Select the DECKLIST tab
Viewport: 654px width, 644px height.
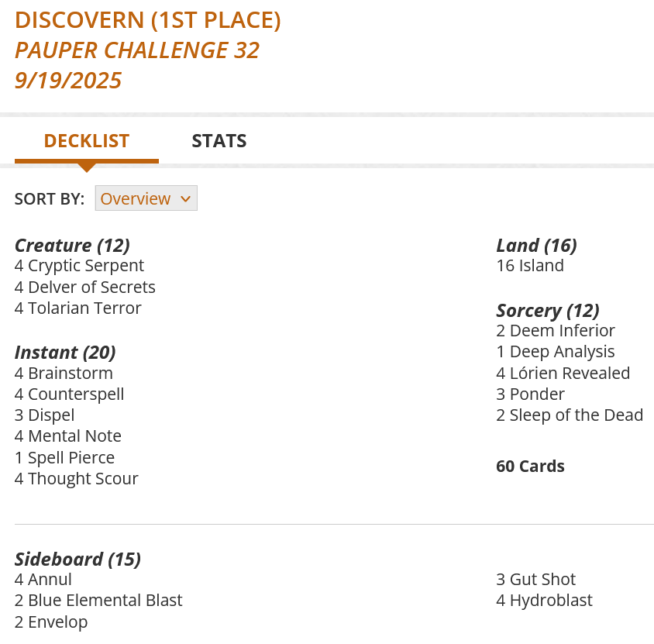pos(86,141)
